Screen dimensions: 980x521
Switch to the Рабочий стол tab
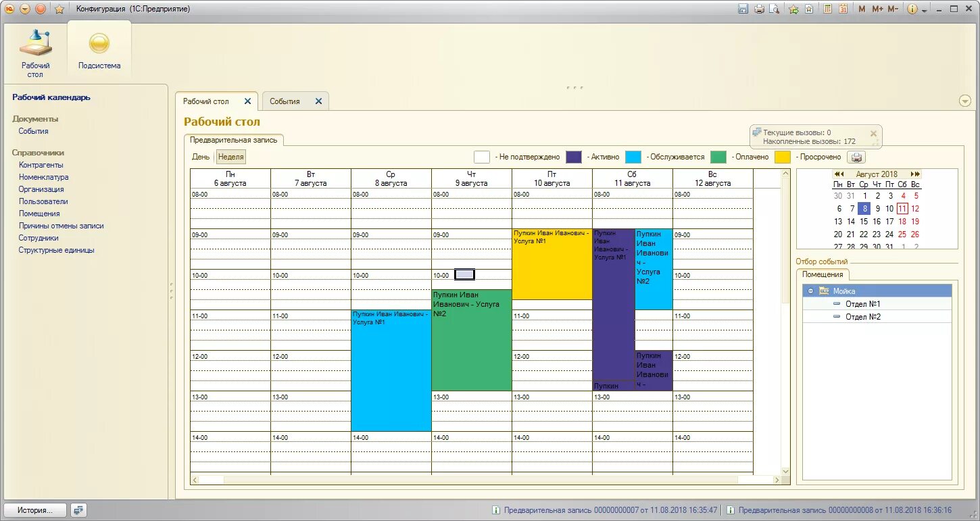pyautogui.click(x=206, y=101)
